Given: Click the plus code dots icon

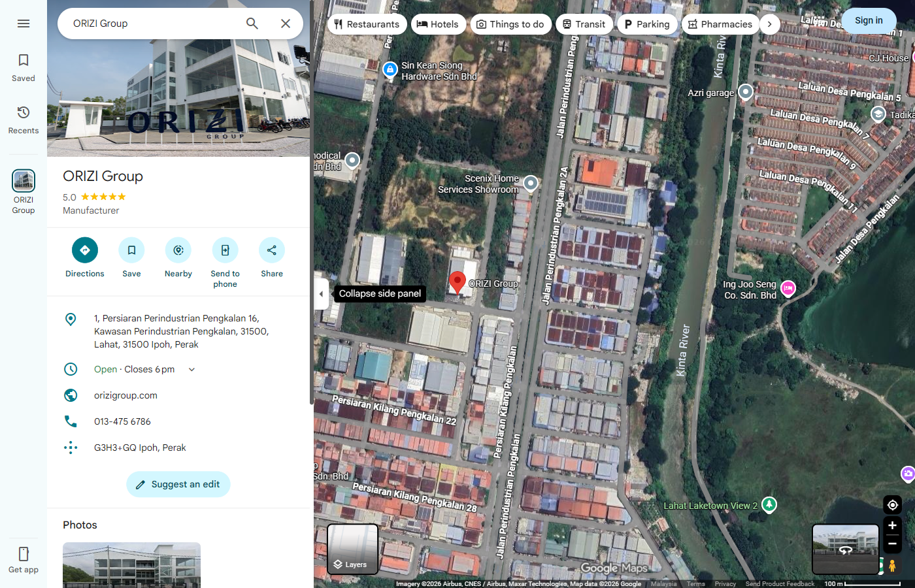Looking at the screenshot, I should click(x=71, y=448).
